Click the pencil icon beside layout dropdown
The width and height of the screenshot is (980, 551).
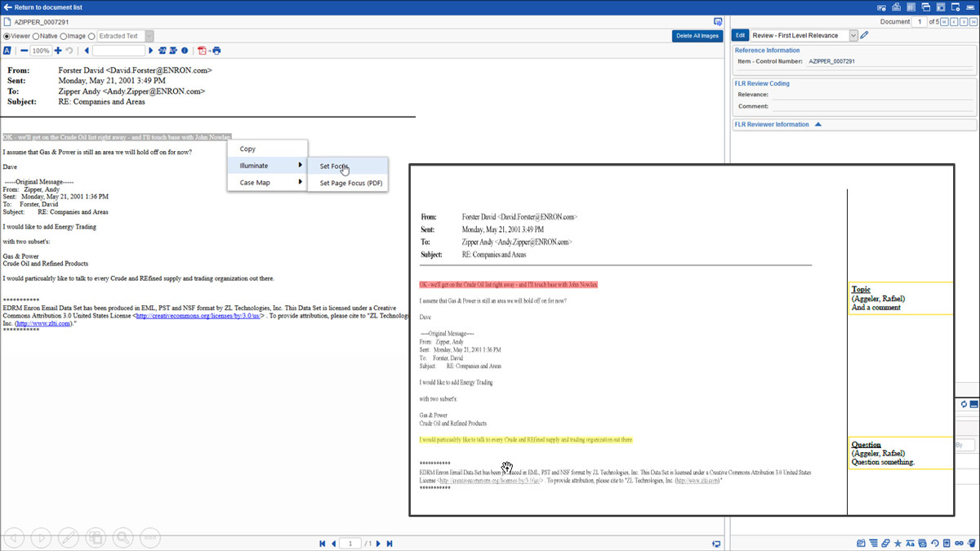coord(865,36)
